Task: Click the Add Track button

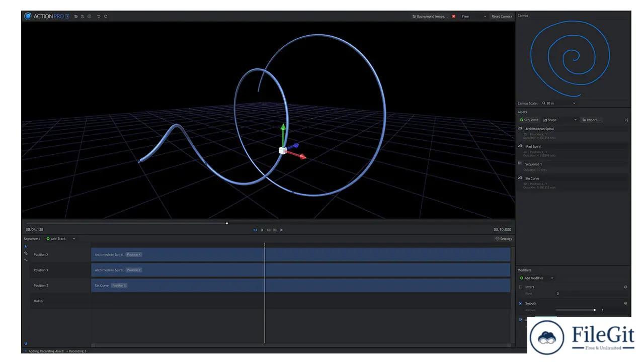Action: [x=56, y=239]
